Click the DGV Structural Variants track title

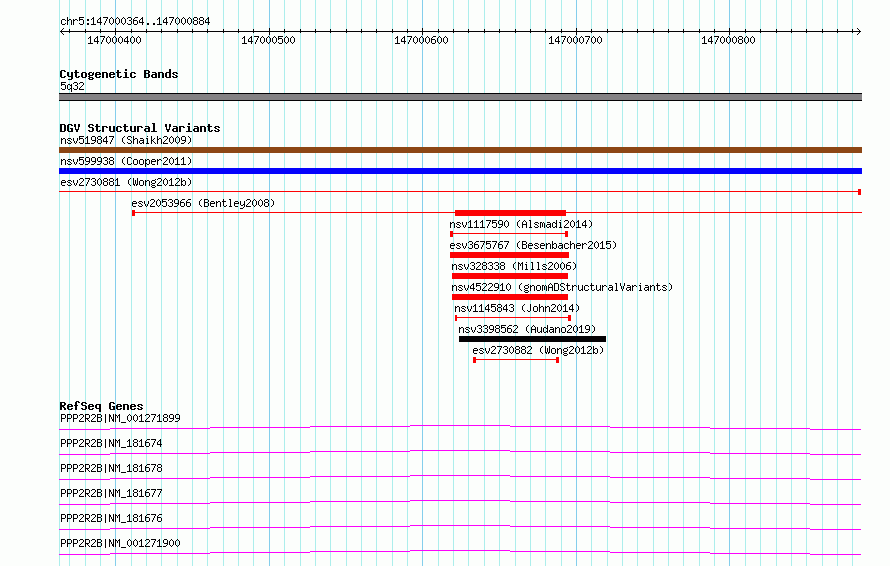pyautogui.click(x=140, y=128)
